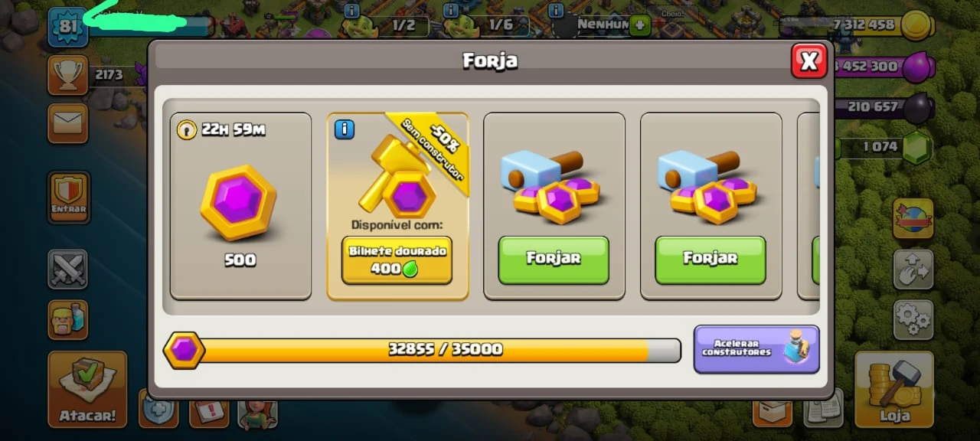Viewport: 980px width, 441px height.
Task: Tap the gold coin resource counter
Action: click(857, 25)
